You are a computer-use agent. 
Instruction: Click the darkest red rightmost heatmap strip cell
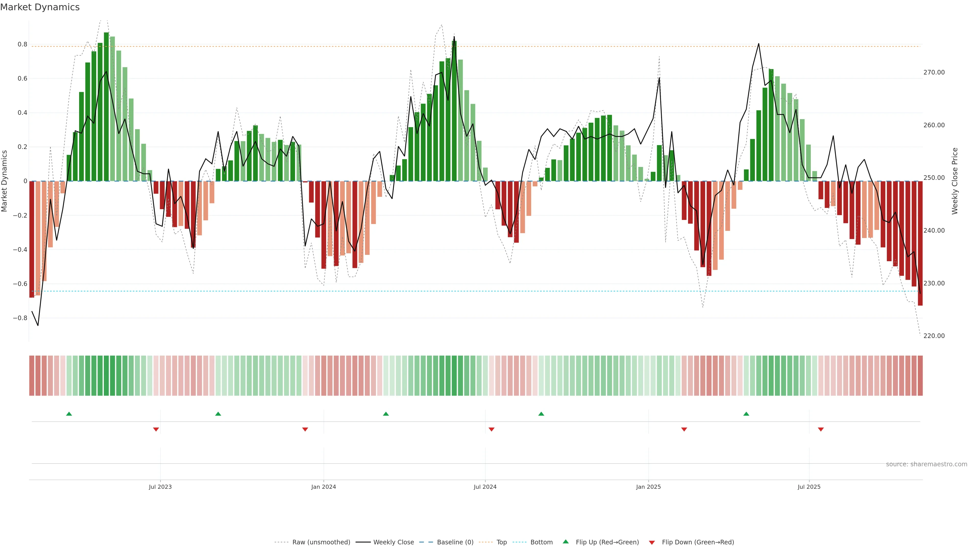tap(920, 376)
